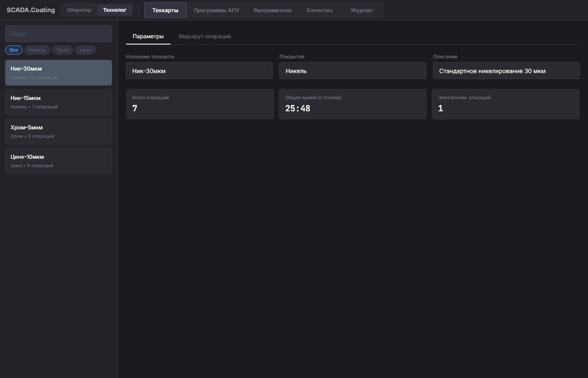Select the Ник-30мкм tech card

58,73
